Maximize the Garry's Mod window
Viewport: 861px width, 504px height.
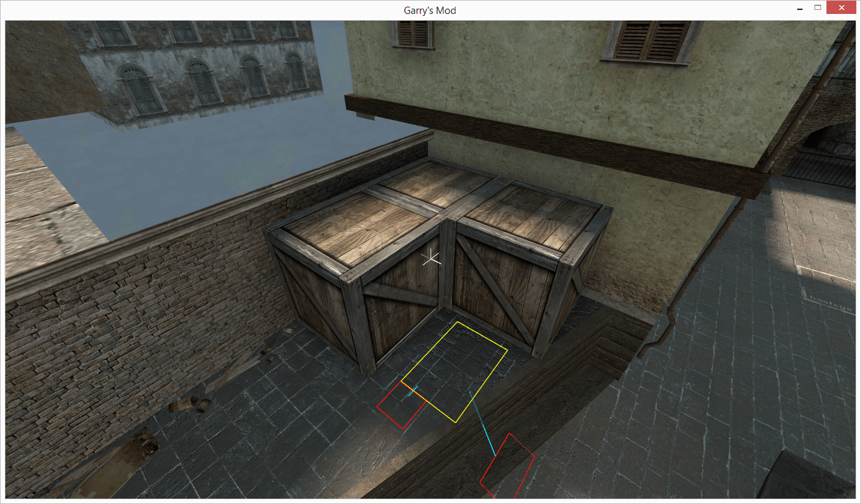point(818,8)
